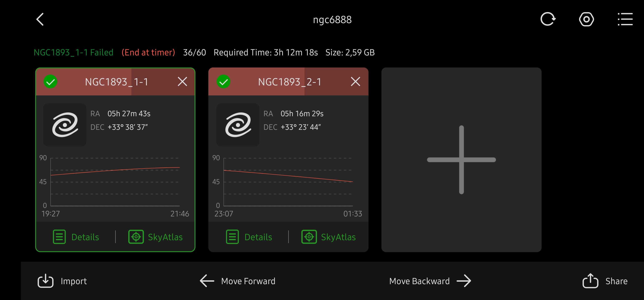Toggle the green checkmark on NGC1893_2-1
This screenshot has height=300, width=644.
click(224, 82)
